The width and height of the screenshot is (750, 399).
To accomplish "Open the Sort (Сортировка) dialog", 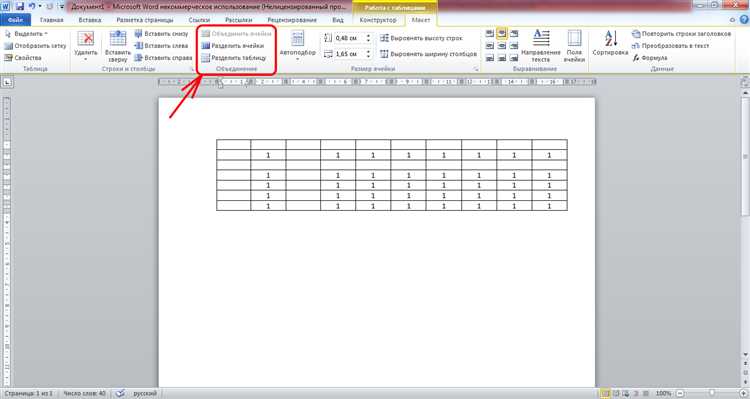I will (610, 44).
